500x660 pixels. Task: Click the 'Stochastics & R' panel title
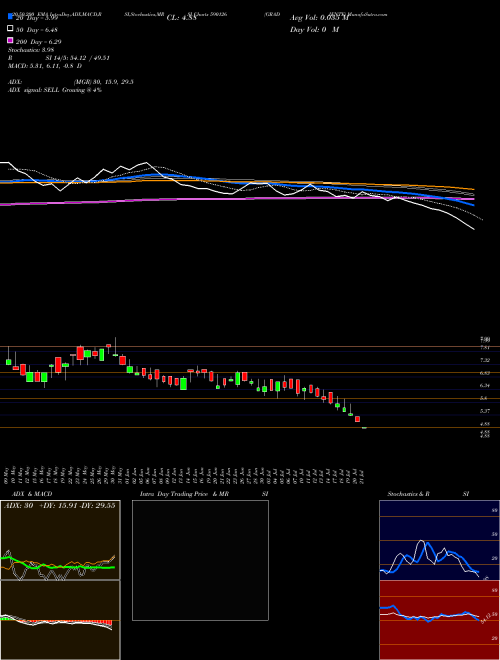[x=409, y=494]
